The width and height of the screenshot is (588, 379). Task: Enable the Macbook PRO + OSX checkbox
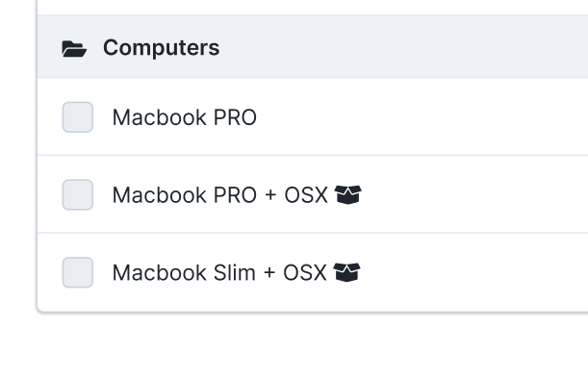(78, 194)
